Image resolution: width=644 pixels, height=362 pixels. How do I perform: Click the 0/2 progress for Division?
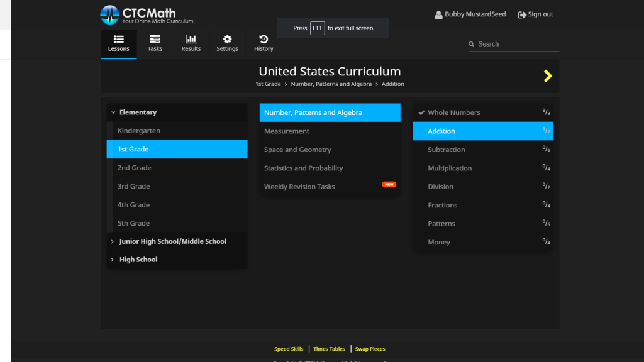point(547,185)
